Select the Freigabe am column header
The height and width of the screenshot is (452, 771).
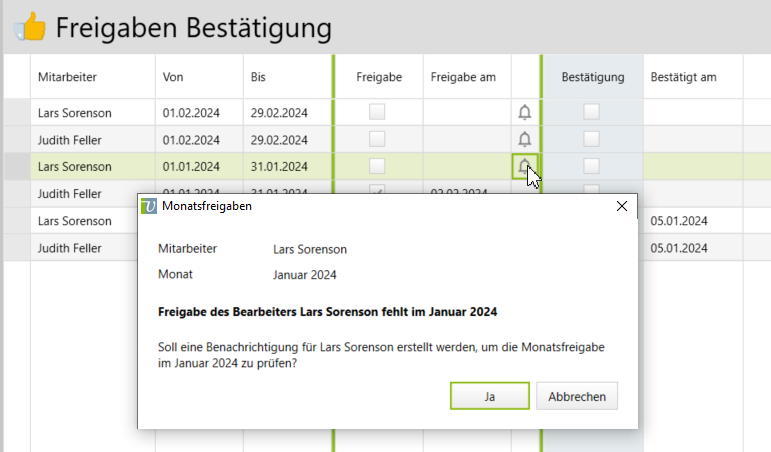point(463,77)
